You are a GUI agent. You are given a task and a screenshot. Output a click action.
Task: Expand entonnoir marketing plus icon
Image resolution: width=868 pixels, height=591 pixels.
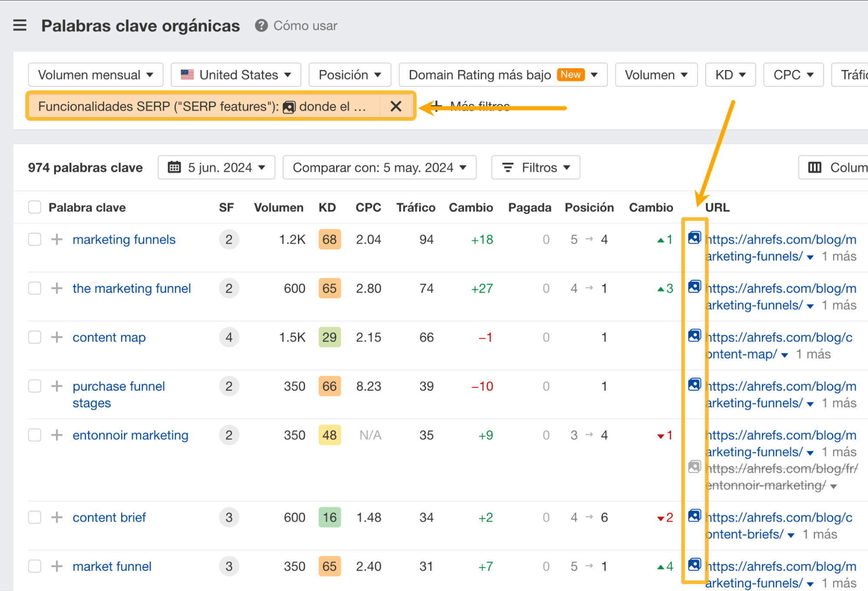57,435
